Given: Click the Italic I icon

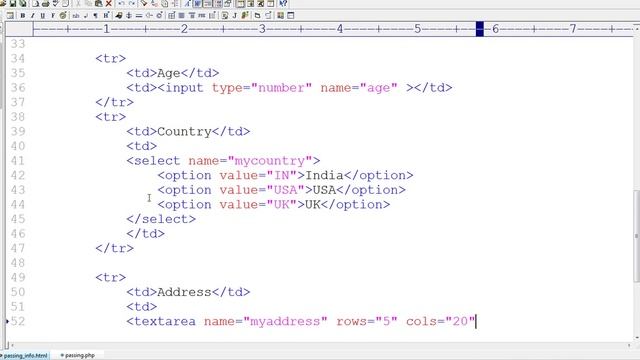Looking at the screenshot, I should [x=33, y=16].
